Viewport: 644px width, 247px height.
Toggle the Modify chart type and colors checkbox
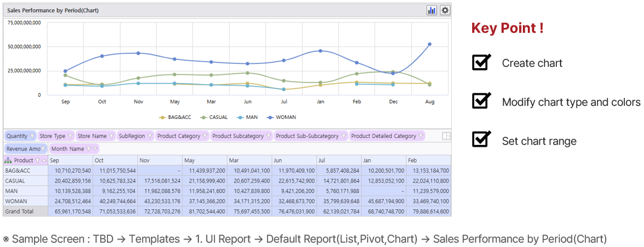(481, 101)
